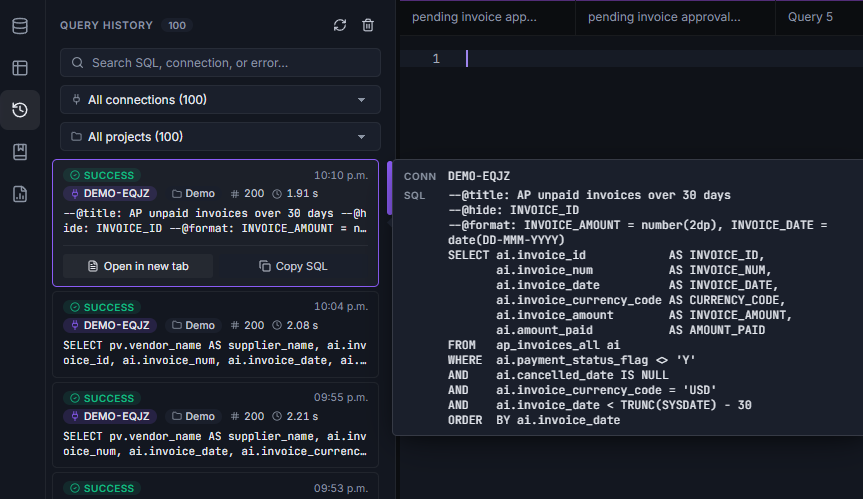Screen dimensions: 863x499
Task: Focus the Search SQL, connection, or error field
Action: 220,63
